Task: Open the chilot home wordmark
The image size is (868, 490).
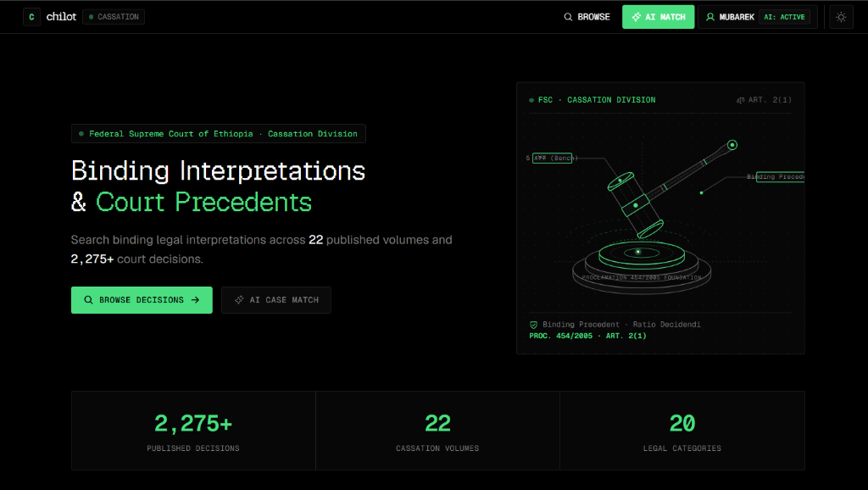Action: [x=61, y=17]
